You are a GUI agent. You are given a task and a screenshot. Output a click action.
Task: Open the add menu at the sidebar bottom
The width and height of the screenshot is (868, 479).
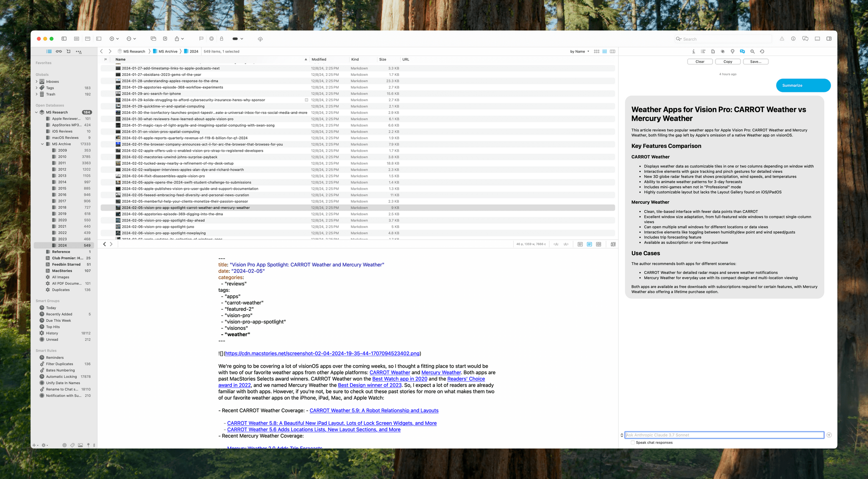coord(36,445)
